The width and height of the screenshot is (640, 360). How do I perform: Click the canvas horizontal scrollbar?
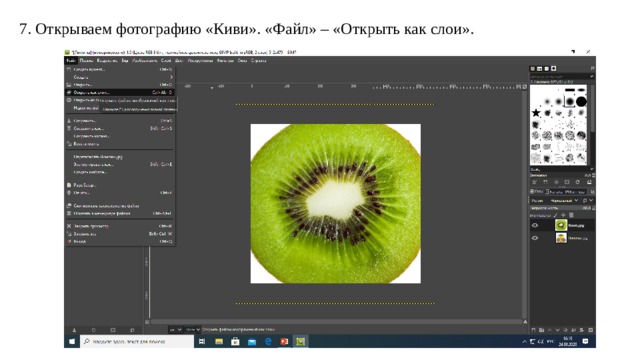(x=336, y=322)
